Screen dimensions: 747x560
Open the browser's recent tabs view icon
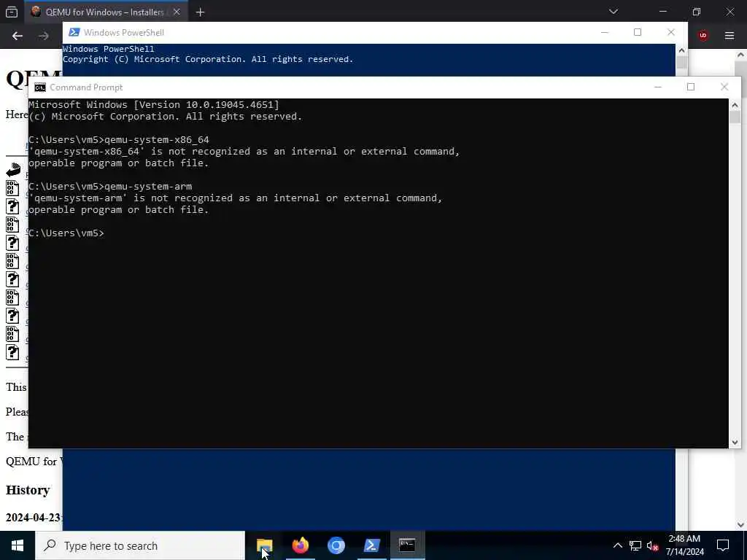pyautogui.click(x=12, y=12)
